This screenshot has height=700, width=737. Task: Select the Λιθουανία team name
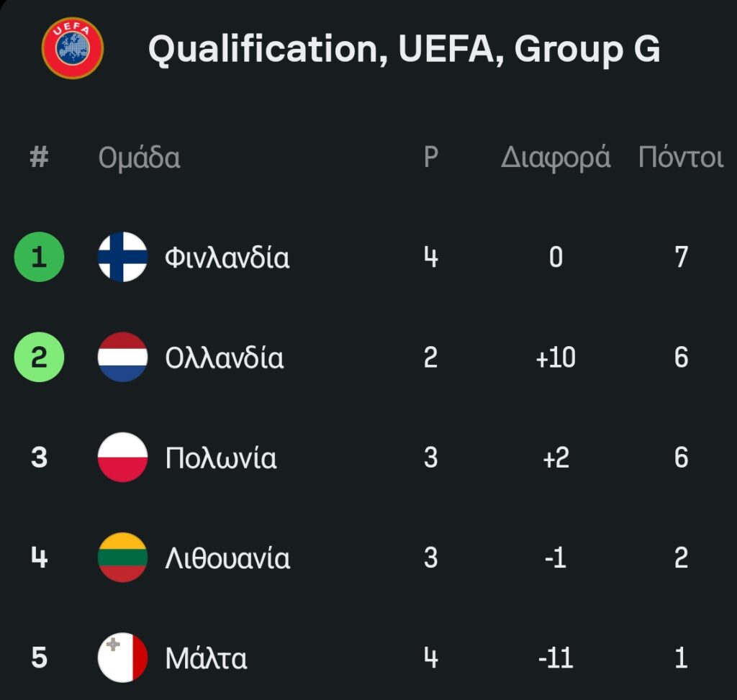click(x=227, y=558)
